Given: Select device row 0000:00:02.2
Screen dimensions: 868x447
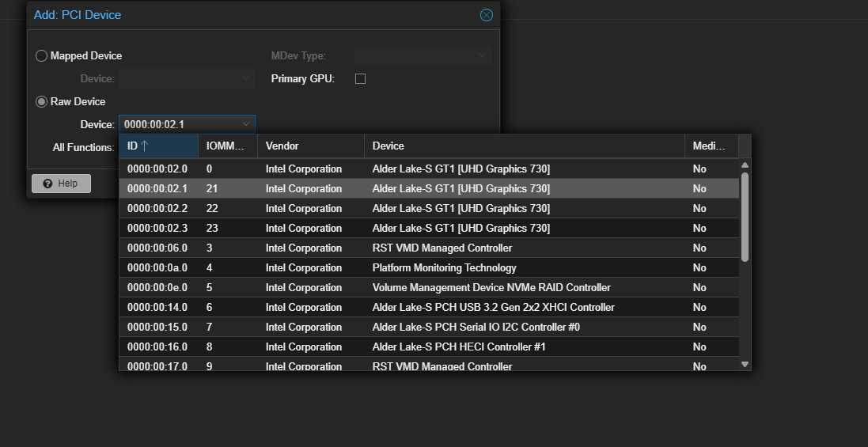Looking at the screenshot, I should (429, 209).
